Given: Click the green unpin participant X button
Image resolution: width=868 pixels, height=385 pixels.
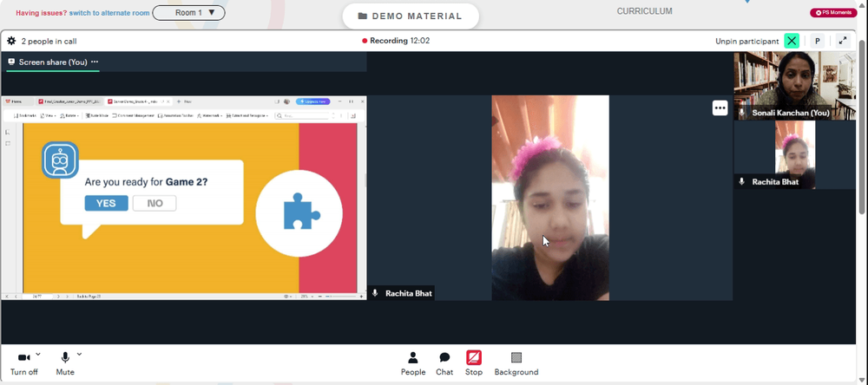Looking at the screenshot, I should coord(792,41).
